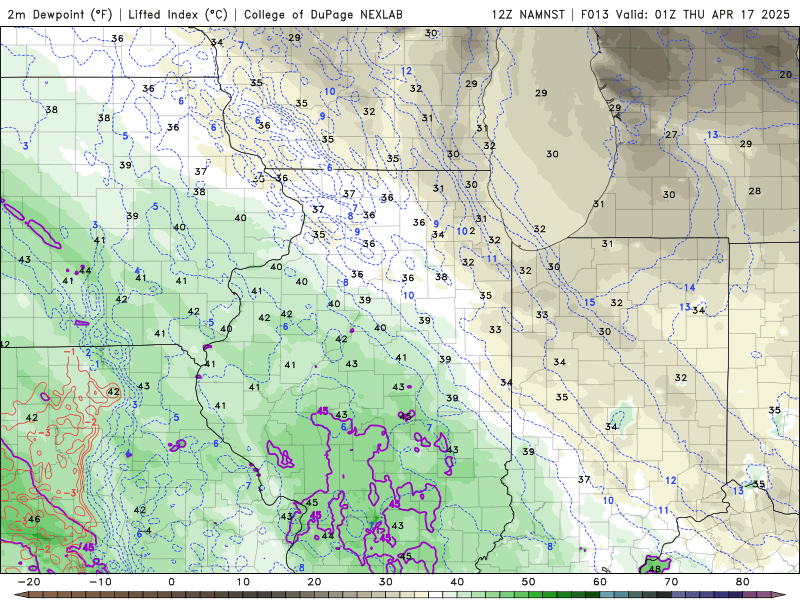Click the blue lifted index label "14"
800x600 pixels.
coord(689,288)
